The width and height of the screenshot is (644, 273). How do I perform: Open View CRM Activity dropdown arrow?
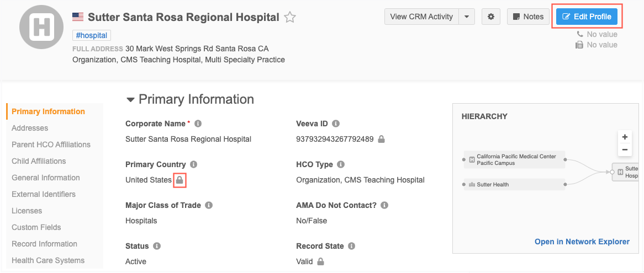pos(467,17)
